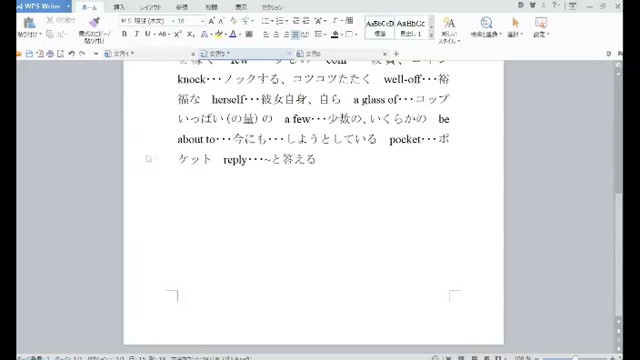Add a new document tab

[396, 53]
